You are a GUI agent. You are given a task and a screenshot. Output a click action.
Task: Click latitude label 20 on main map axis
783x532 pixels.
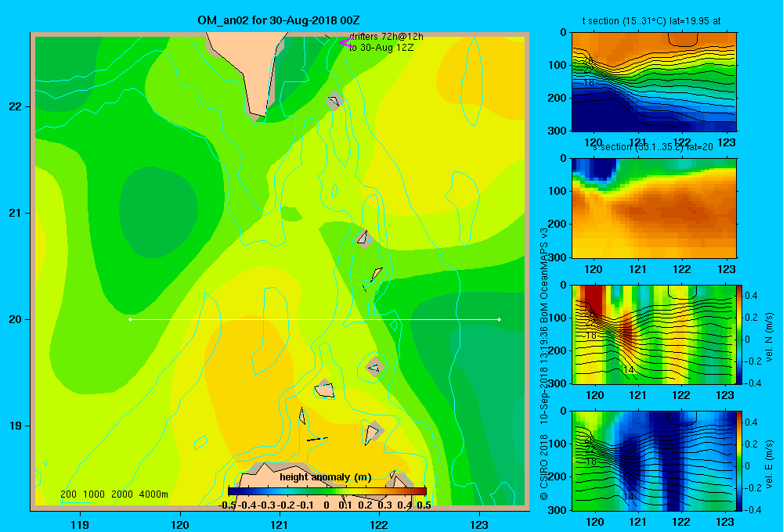point(16,319)
